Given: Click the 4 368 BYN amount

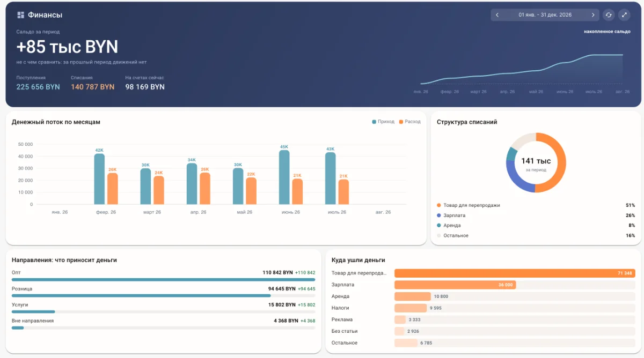Looking at the screenshot, I should click(x=286, y=320).
